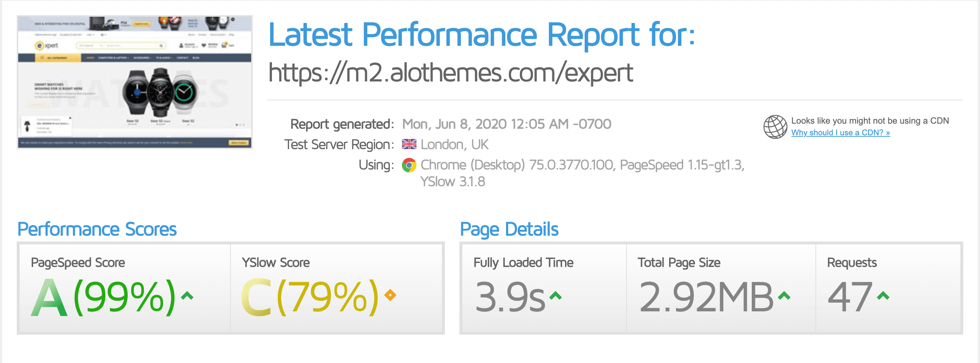Click the "Latest Performance Report for:" heading

(x=481, y=35)
